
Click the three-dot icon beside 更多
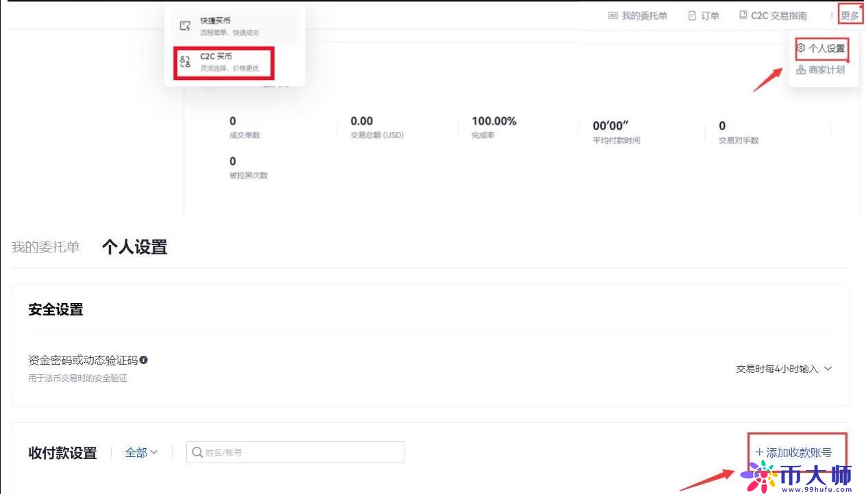pos(832,16)
